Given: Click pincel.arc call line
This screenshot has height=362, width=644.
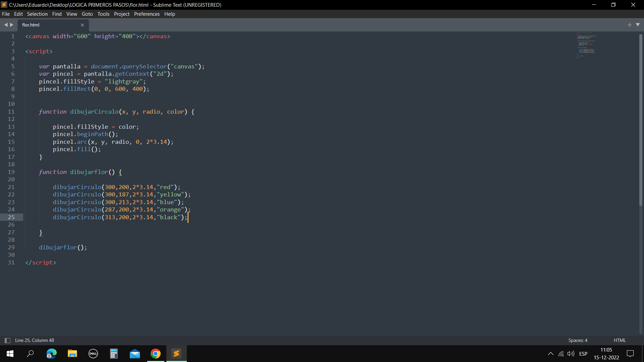Looking at the screenshot, I should point(113,142).
